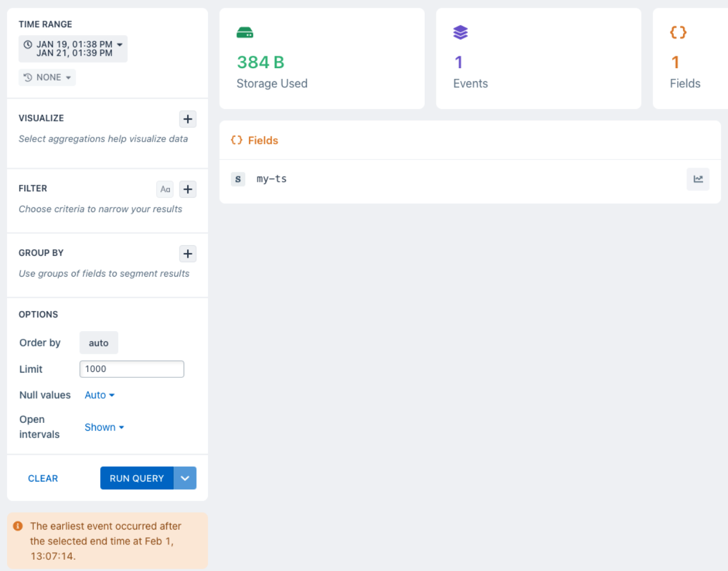Click the info icon in the warning banner
Image resolution: width=728 pixels, height=571 pixels.
(18, 526)
